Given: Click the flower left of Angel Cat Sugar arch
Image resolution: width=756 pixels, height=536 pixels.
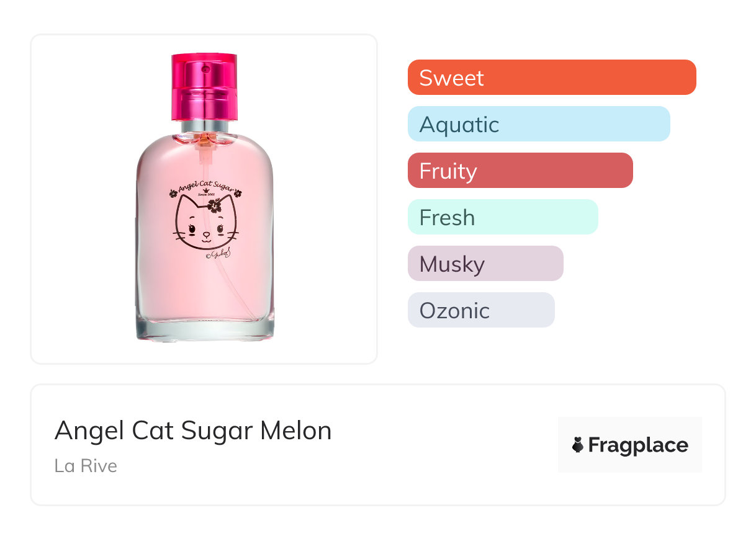Looking at the screenshot, I should coord(173,194).
